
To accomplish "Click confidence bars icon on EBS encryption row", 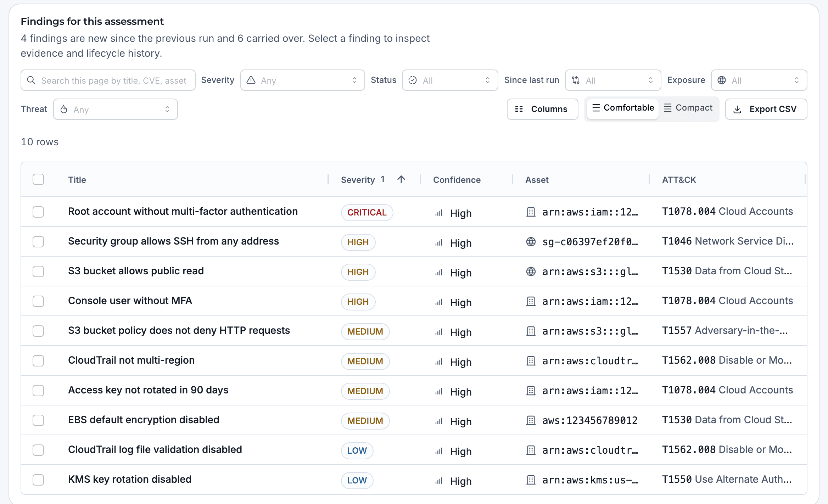I will (x=439, y=421).
